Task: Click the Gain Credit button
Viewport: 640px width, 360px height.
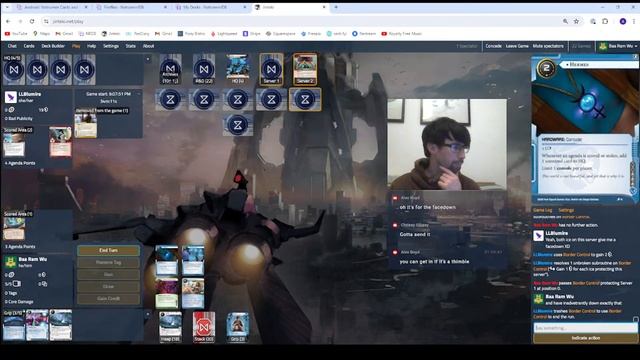Action: (x=108, y=299)
